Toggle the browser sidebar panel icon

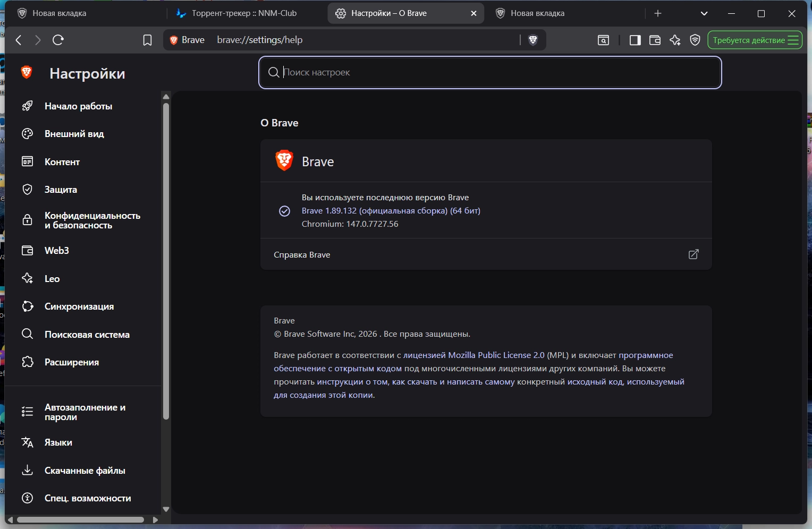pyautogui.click(x=635, y=40)
